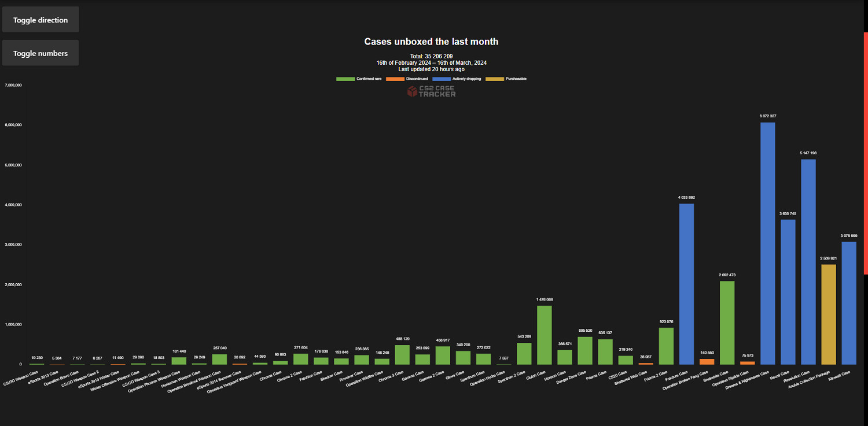Click the Revolution Case blue bar
Screen dimensions: 868x426
pyautogui.click(x=808, y=261)
